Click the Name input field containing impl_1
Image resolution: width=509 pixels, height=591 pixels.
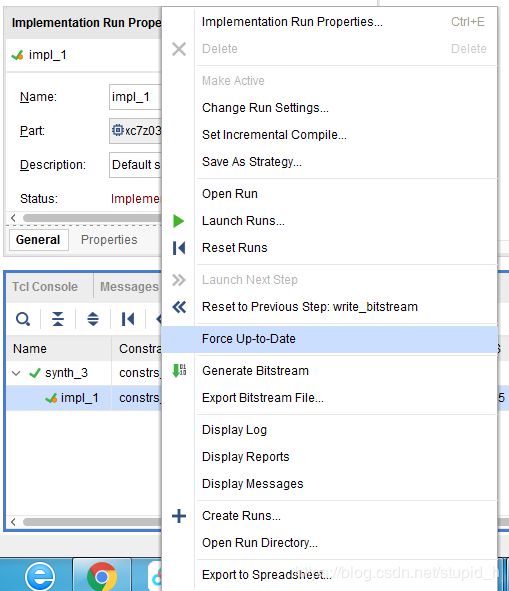tap(135, 97)
